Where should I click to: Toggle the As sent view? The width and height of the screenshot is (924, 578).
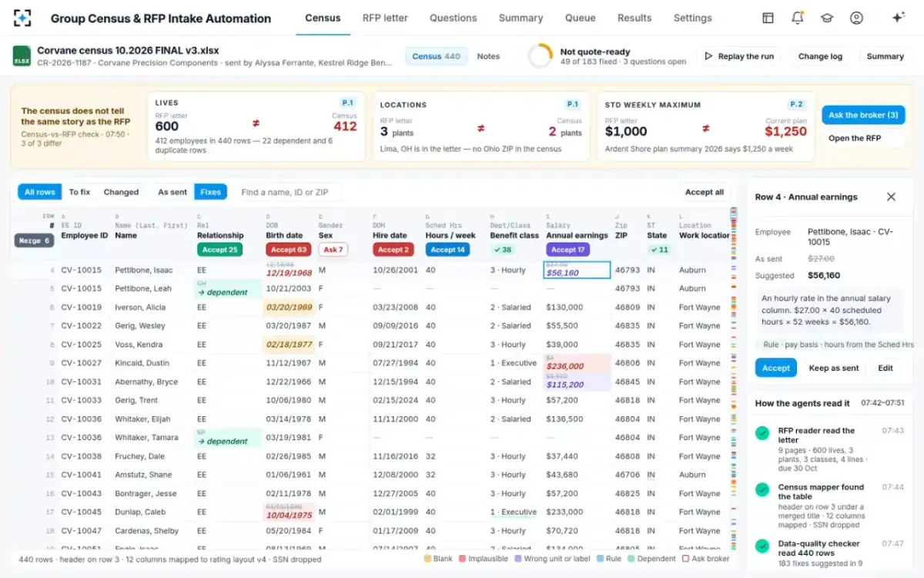click(172, 192)
